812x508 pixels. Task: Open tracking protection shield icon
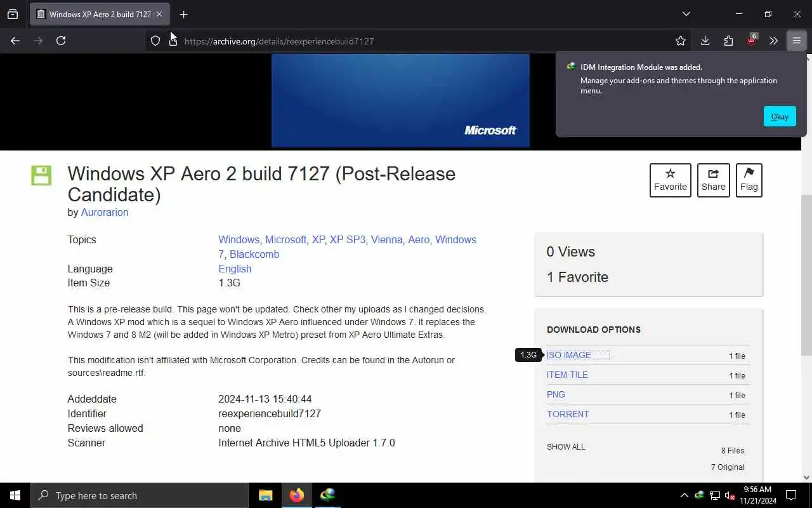[155, 41]
